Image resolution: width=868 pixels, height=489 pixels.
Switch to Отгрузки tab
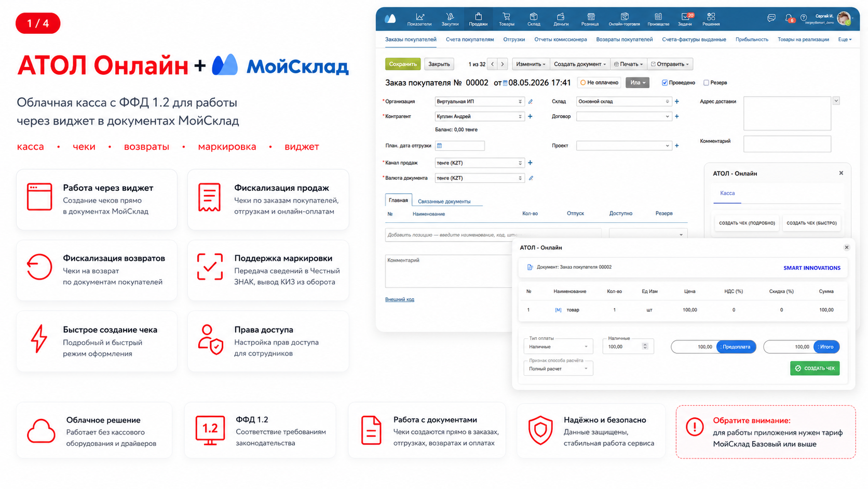coord(514,39)
